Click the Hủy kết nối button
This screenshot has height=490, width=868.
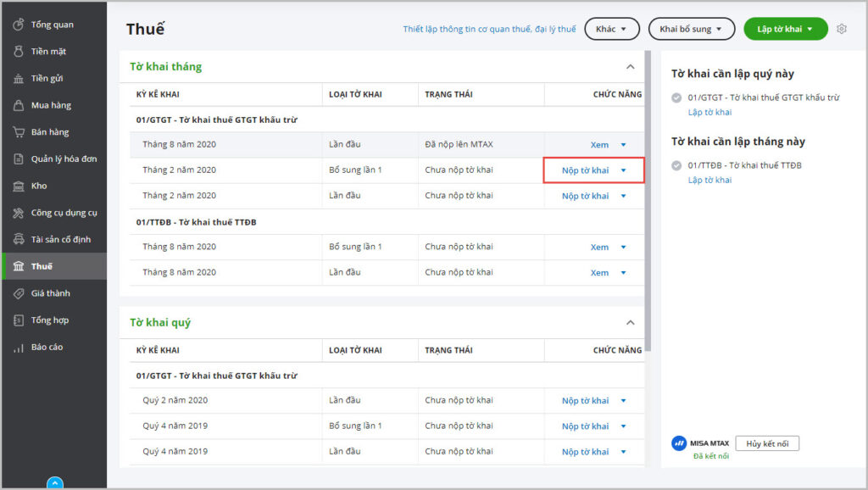(766, 443)
